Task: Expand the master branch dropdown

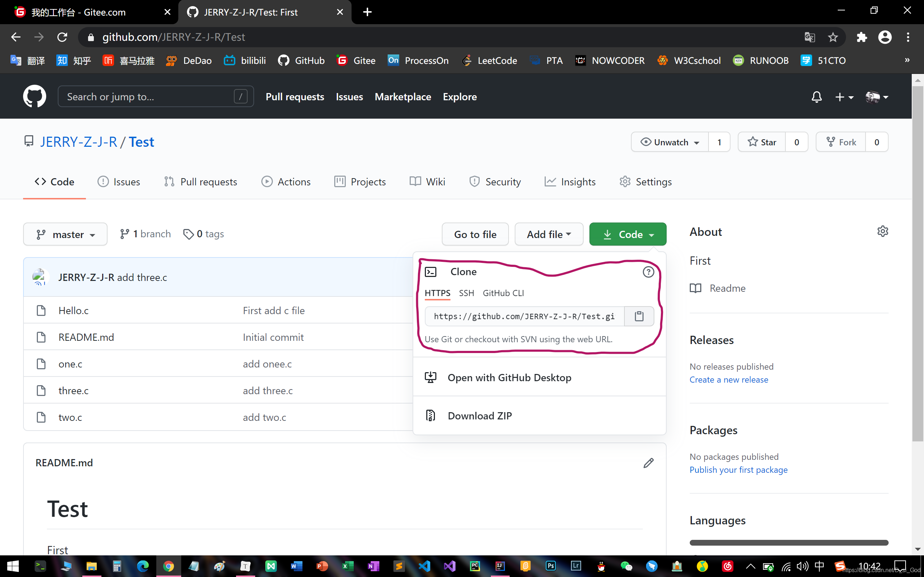Action: point(65,234)
